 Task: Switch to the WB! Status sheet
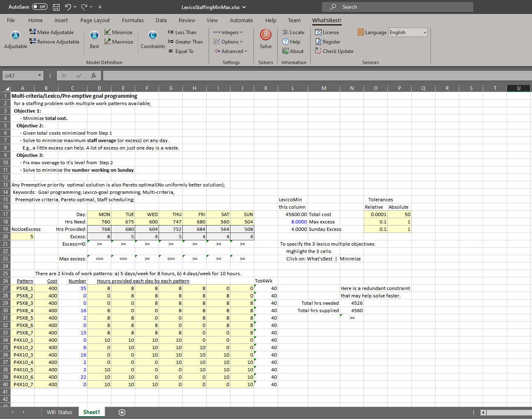[x=59, y=412]
